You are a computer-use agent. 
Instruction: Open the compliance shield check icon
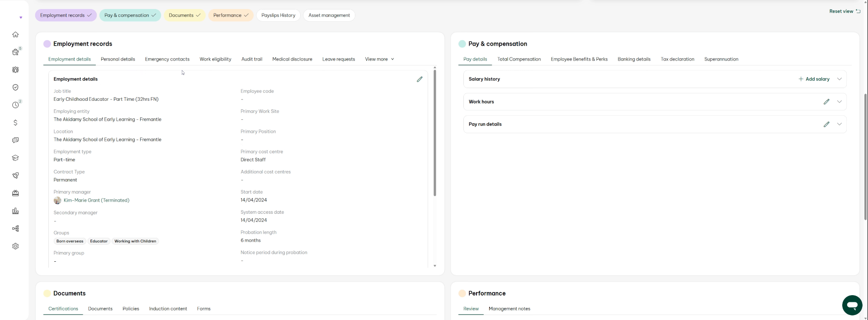(15, 87)
